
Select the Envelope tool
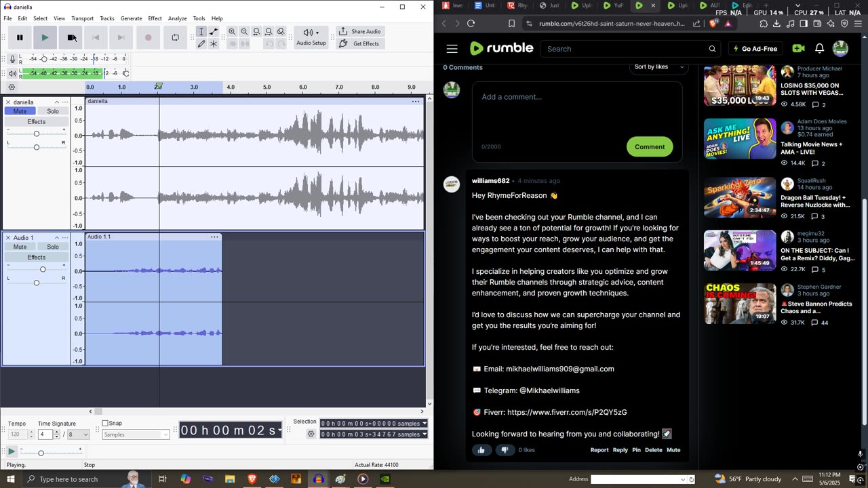(x=214, y=32)
